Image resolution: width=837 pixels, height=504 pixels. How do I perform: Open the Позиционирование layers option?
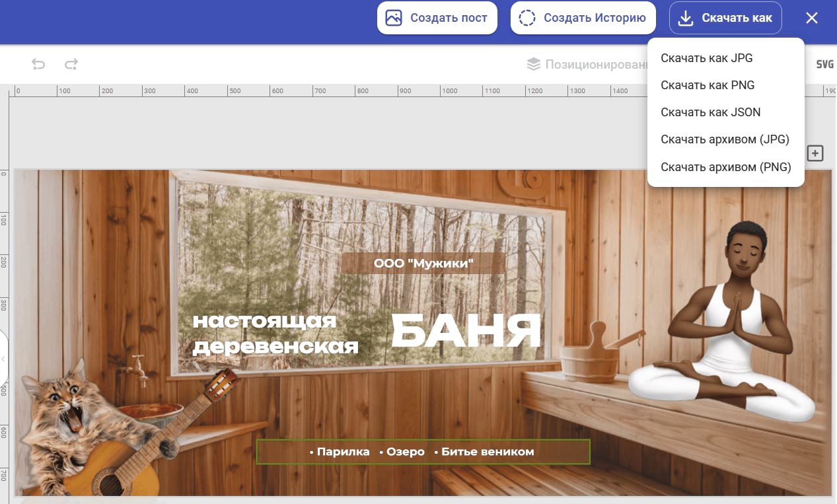[x=587, y=64]
